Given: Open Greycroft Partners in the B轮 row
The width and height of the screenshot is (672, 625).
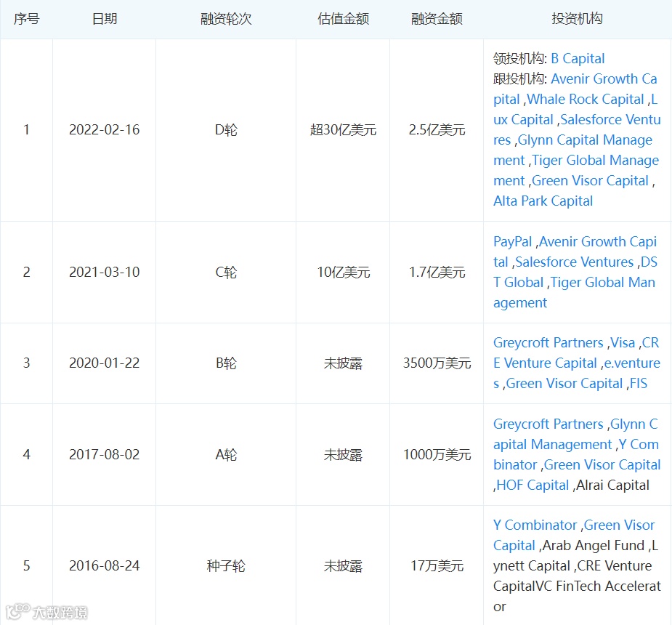Looking at the screenshot, I should click(x=548, y=342).
